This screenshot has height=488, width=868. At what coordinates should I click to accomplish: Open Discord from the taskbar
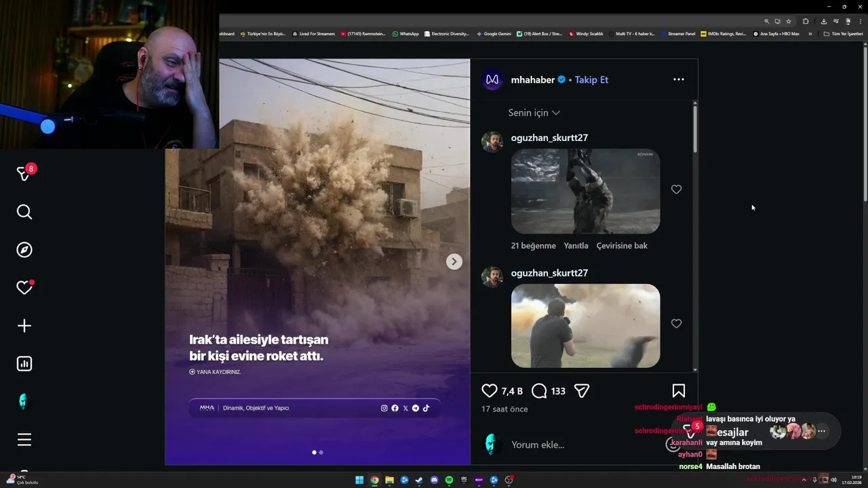click(x=434, y=480)
